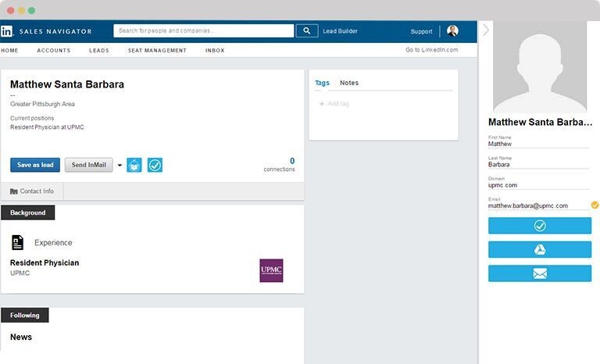The image size is (600, 364).
Task: Click the Save as lead button
Action: coord(35,165)
